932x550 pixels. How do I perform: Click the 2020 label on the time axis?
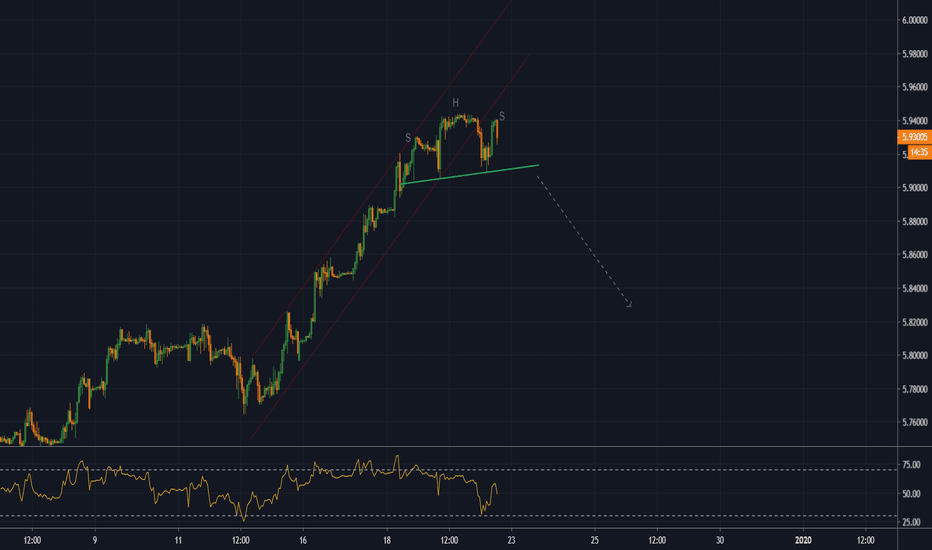pyautogui.click(x=803, y=539)
